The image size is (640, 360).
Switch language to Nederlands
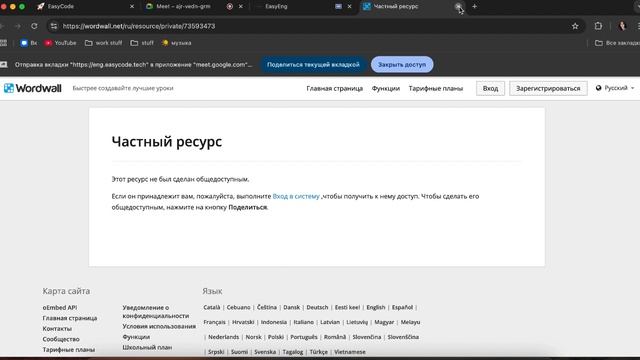[x=224, y=337]
